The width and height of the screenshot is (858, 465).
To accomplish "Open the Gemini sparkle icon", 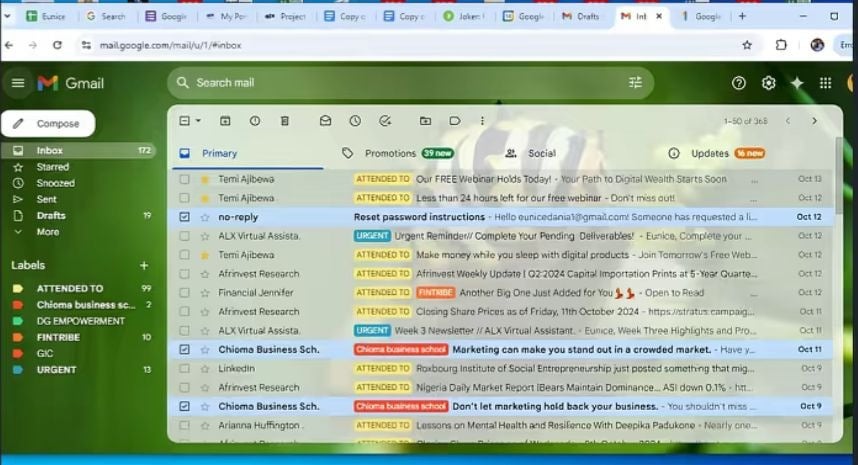I will point(797,83).
